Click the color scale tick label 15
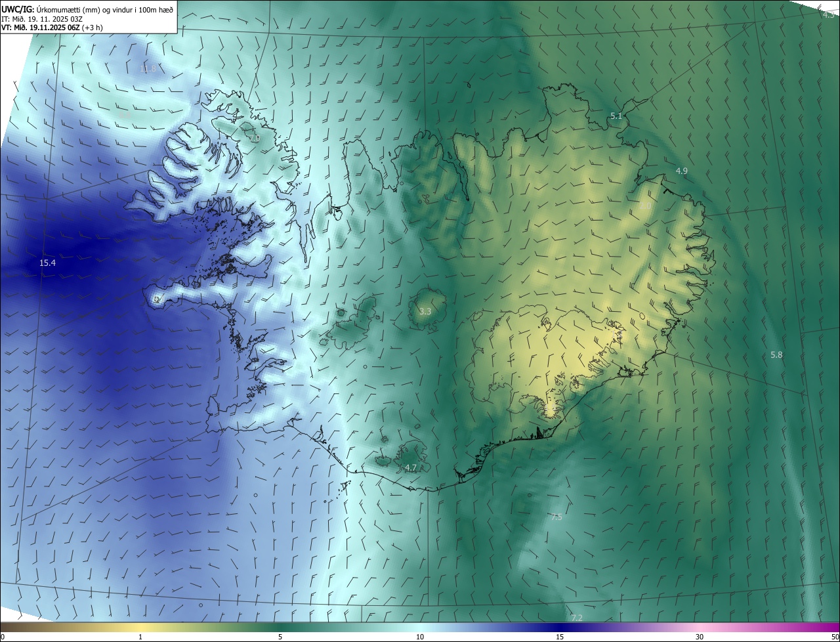The width and height of the screenshot is (840, 642). pyautogui.click(x=560, y=637)
